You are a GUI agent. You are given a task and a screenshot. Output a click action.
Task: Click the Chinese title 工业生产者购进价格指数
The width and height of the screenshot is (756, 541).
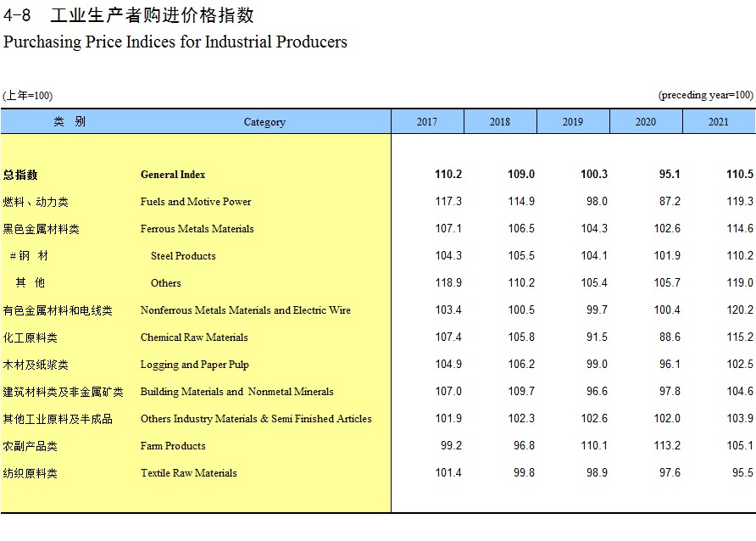click(153, 15)
